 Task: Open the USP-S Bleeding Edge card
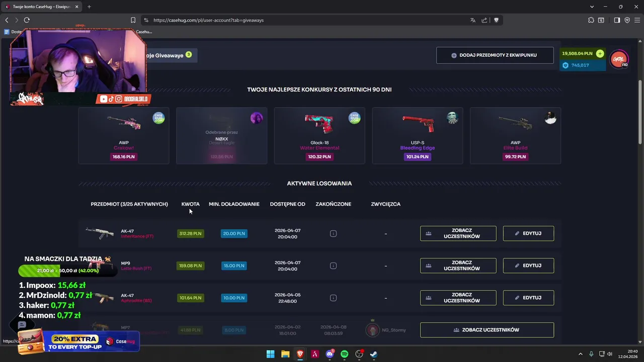click(x=418, y=136)
